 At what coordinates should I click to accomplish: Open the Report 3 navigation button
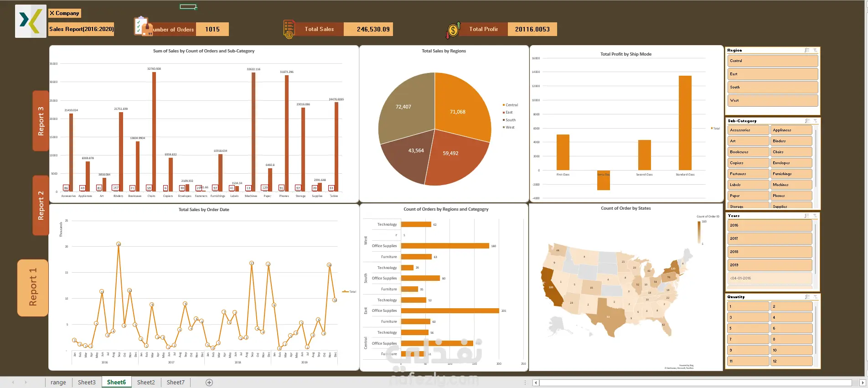click(x=41, y=121)
